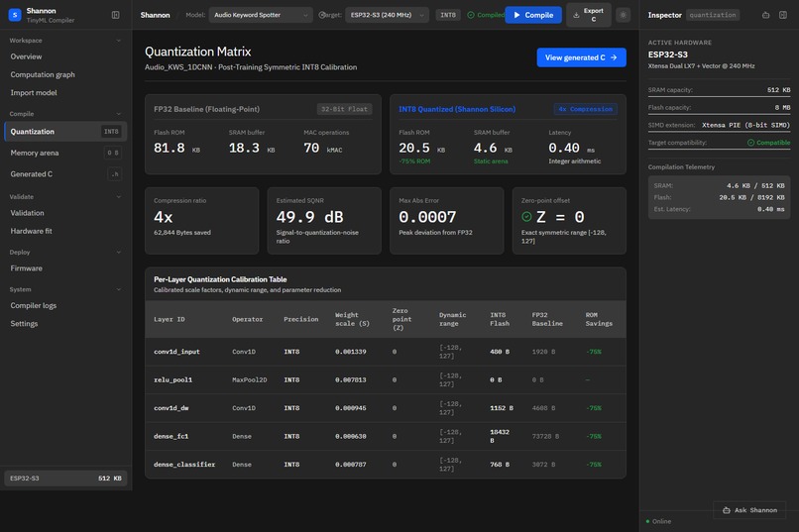Click View generated C button

point(581,57)
